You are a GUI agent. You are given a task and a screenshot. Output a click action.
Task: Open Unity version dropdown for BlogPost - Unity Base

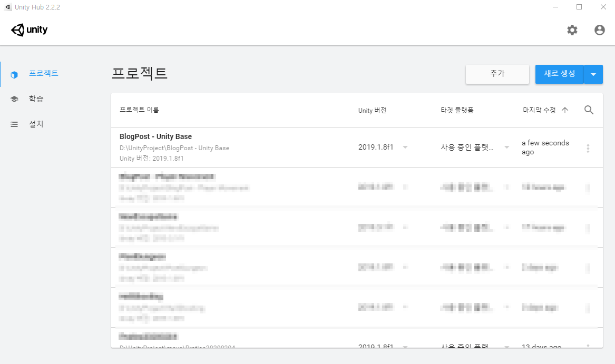[405, 147]
